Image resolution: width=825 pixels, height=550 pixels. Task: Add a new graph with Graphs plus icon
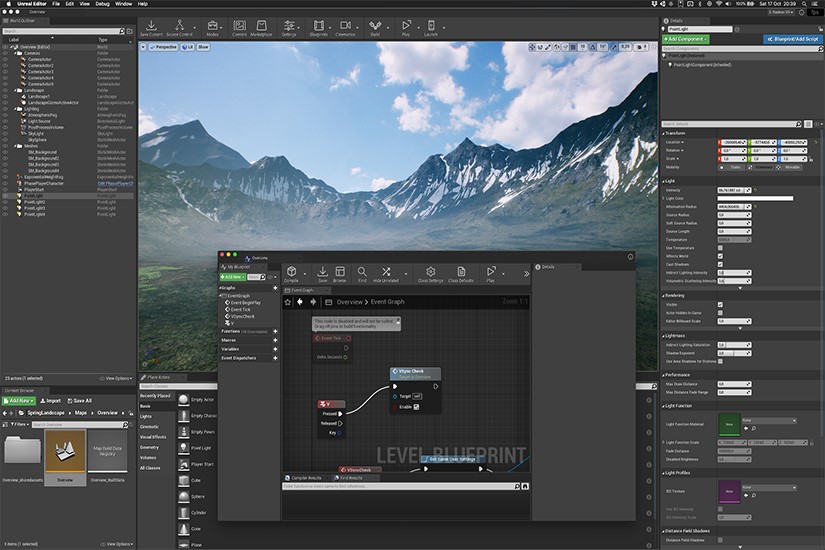pyautogui.click(x=275, y=288)
